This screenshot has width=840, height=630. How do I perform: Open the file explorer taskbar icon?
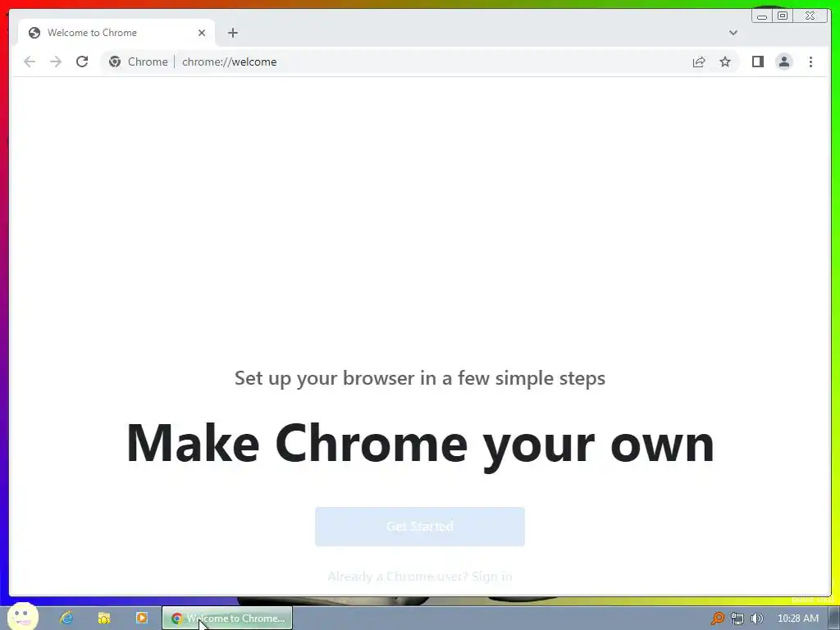pos(104,618)
